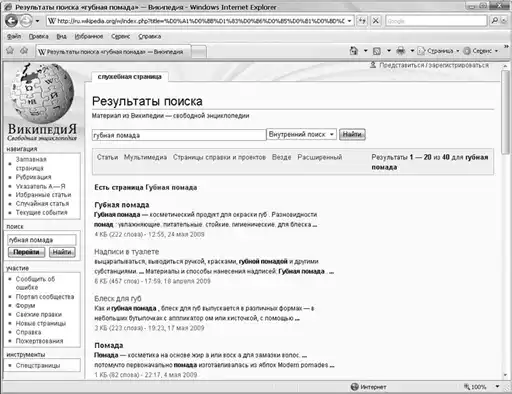Viewport: 512px width, 394px height.
Task: Click the RSS feeds icon
Action: pos(377,51)
